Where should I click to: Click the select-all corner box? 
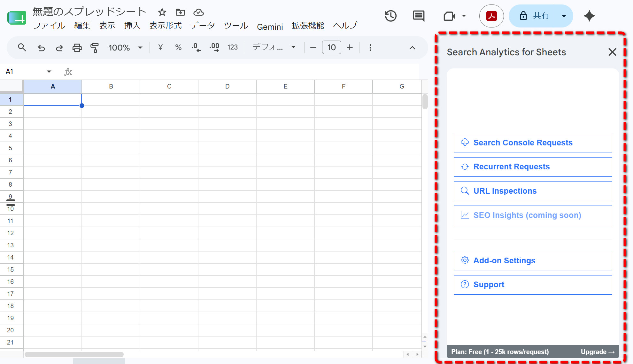12,86
